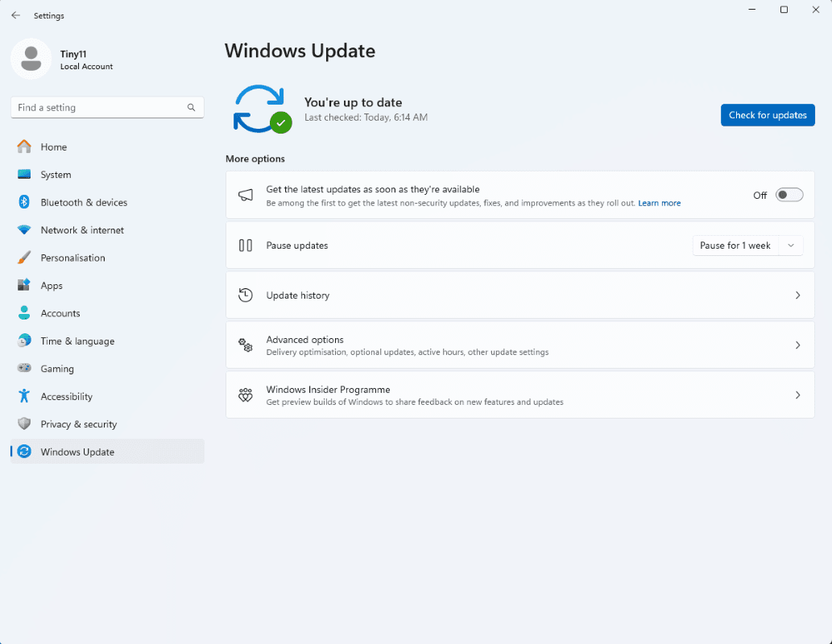Screen dimensions: 832x644
Task: Click "Last checked: Today, 6:14 AM" text
Action: pos(366,118)
